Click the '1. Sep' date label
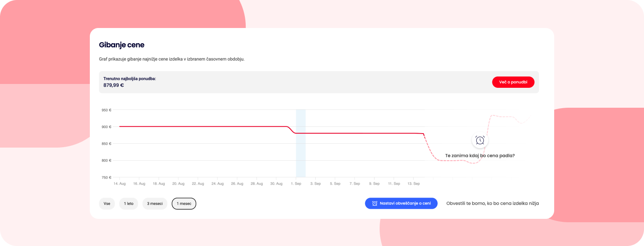The width and height of the screenshot is (644, 246). pos(296,184)
